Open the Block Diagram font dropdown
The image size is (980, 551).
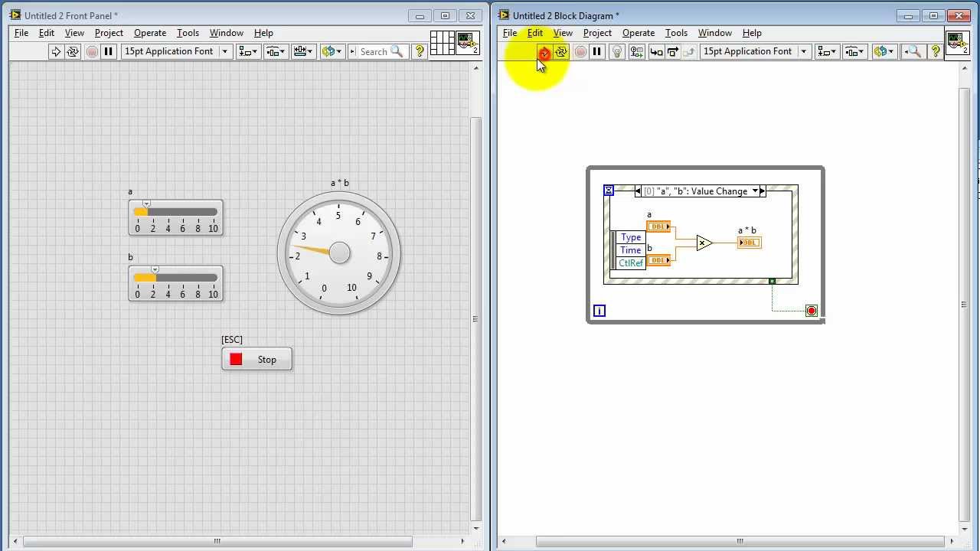tap(755, 51)
